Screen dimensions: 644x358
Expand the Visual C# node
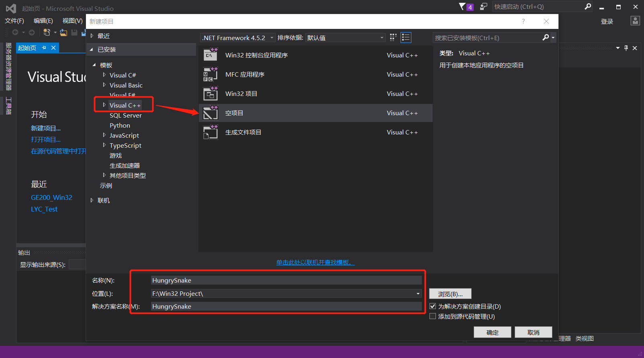point(104,75)
